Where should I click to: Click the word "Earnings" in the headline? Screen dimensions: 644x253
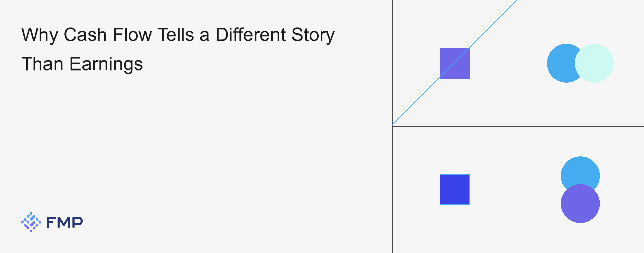[106, 64]
